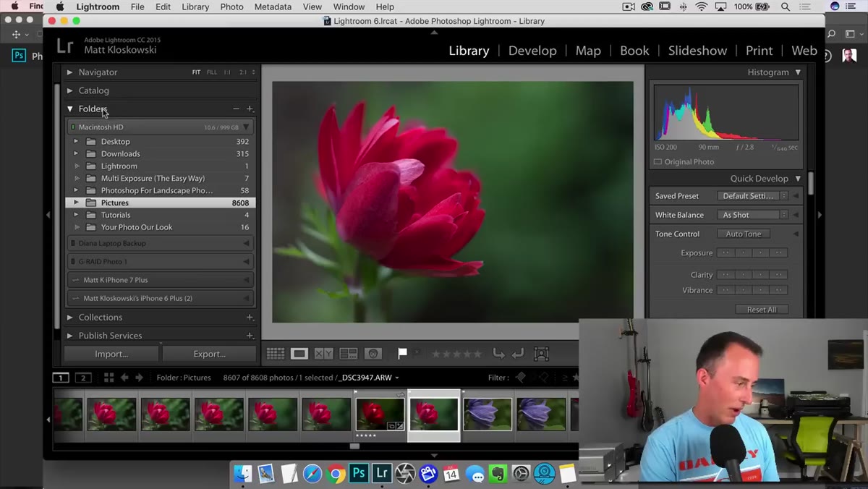Open the Slideshow module
The height and width of the screenshot is (489, 868).
(x=697, y=51)
